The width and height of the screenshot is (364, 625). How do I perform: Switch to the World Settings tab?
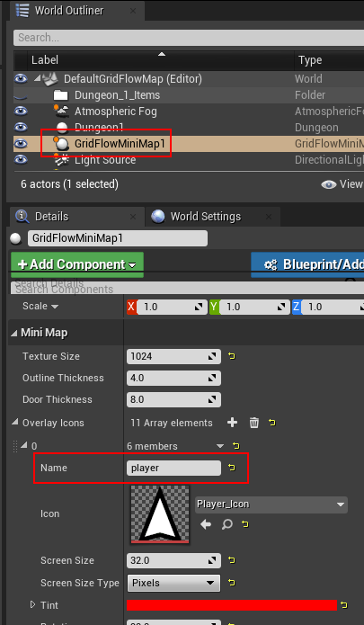pyautogui.click(x=206, y=217)
